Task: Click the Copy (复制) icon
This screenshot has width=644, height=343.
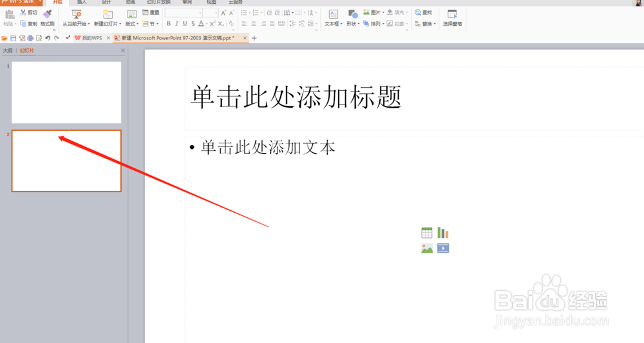Action: point(23,23)
